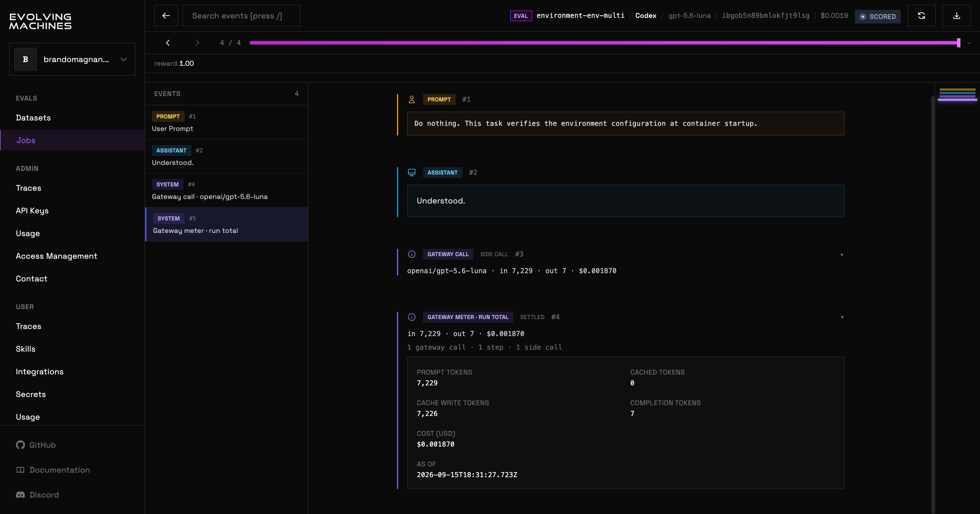Click the info icon beside GATEWAY METER
This screenshot has height=514, width=980.
pyautogui.click(x=412, y=317)
